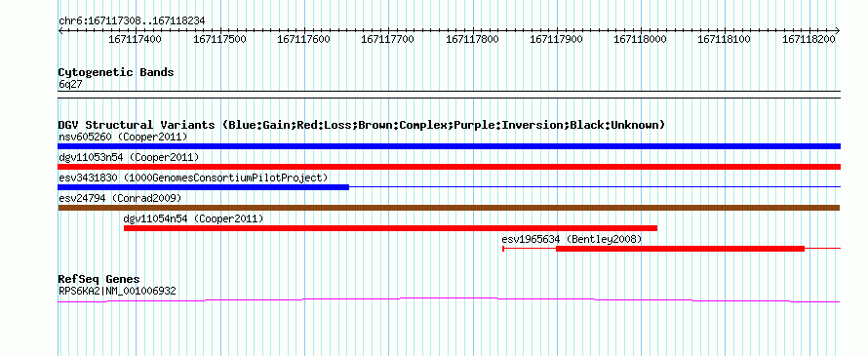Click the DGV Structural Variants track heading
This screenshot has width=868, height=356.
point(362,125)
